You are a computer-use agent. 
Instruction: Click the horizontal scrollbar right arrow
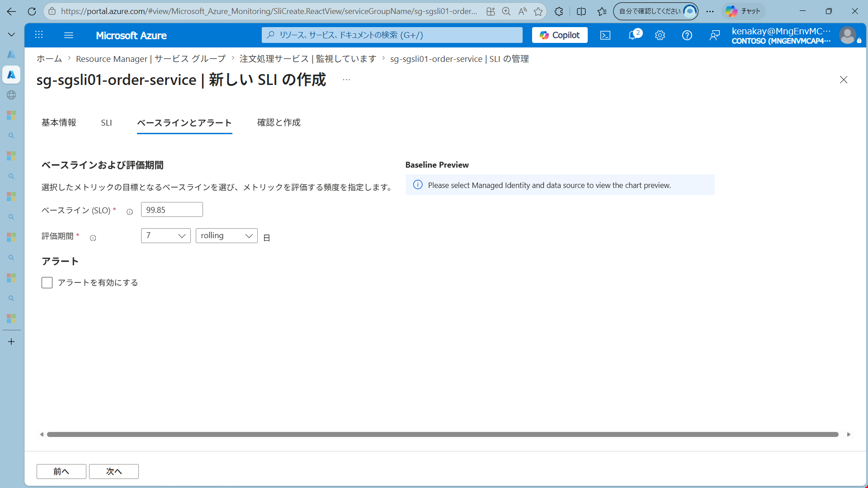[849, 435]
